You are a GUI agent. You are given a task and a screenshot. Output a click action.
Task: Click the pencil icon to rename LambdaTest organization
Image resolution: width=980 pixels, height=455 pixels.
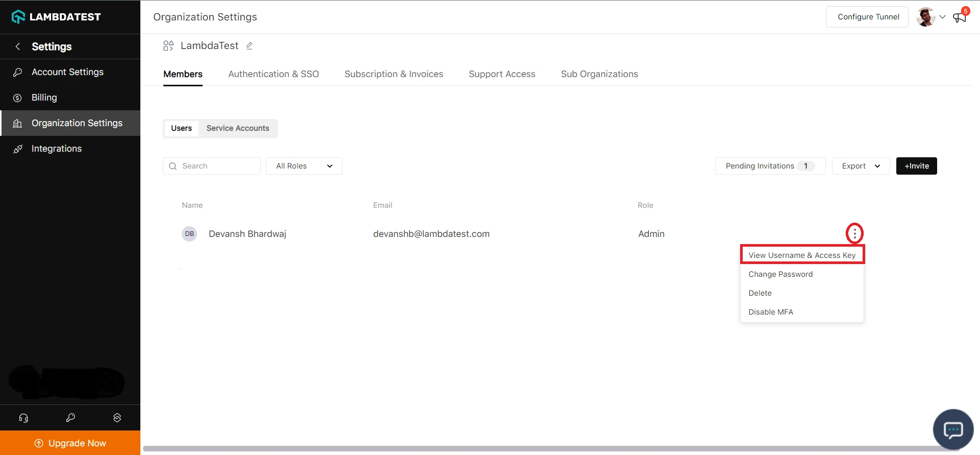click(x=249, y=46)
